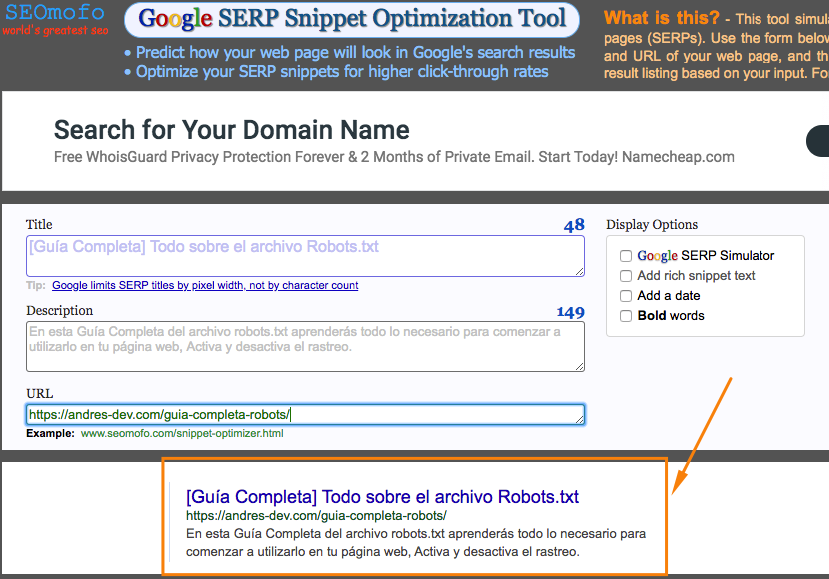Viewport: 829px width, 579px height.
Task: Click the green preview URL andres-dev.com
Action: click(316, 516)
